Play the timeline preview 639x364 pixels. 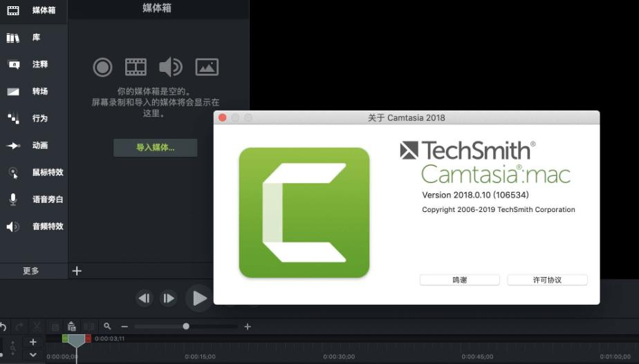[x=199, y=298]
